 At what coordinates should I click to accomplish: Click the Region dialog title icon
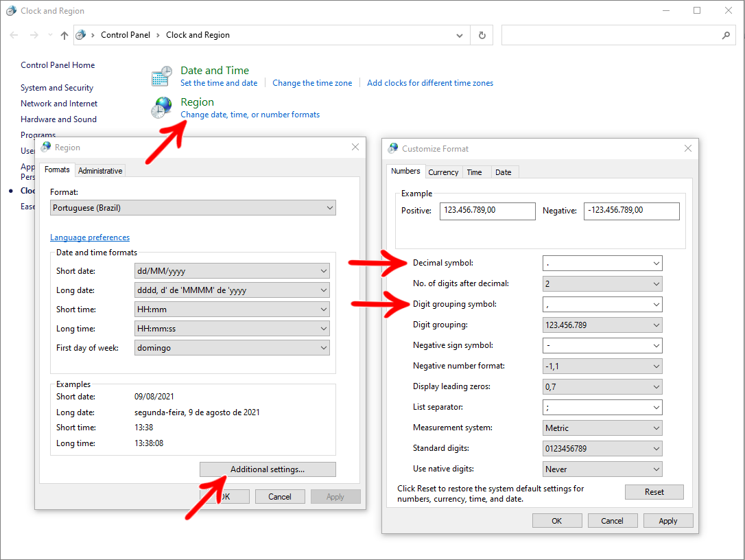tap(46, 147)
